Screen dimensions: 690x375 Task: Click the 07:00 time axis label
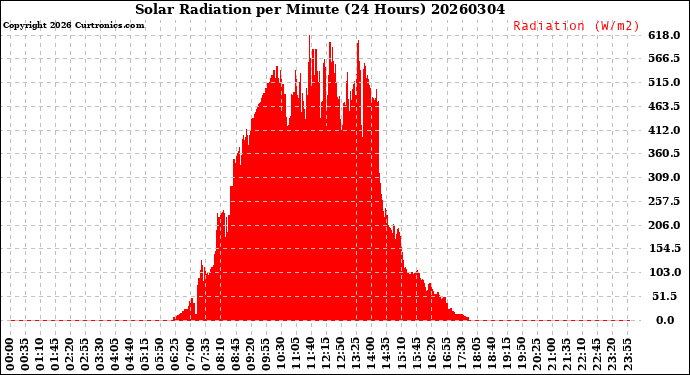click(190, 355)
